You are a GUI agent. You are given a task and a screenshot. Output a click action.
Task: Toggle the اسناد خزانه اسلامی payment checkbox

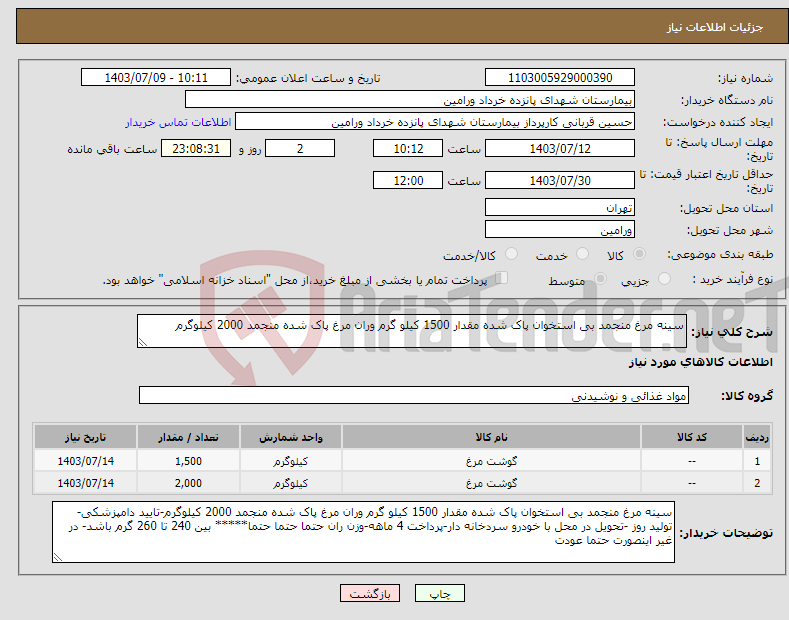[x=501, y=278]
